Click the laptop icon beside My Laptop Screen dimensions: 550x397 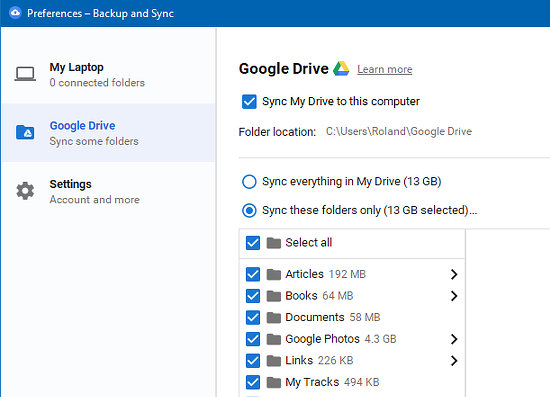click(x=25, y=74)
